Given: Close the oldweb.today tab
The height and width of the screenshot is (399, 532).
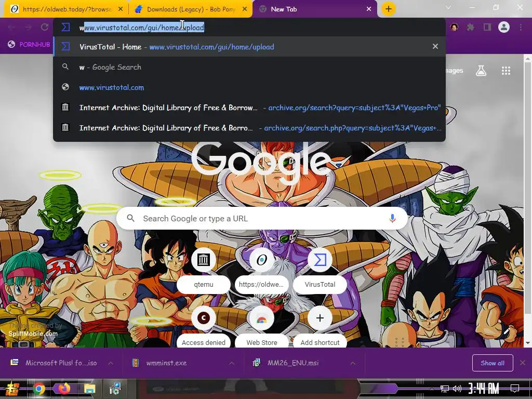Looking at the screenshot, I should pos(121,9).
